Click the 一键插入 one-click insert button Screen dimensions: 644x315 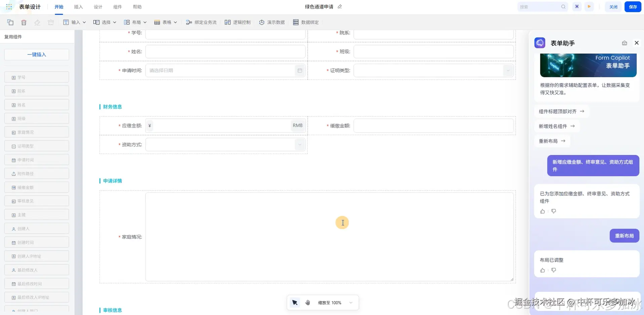37,55
